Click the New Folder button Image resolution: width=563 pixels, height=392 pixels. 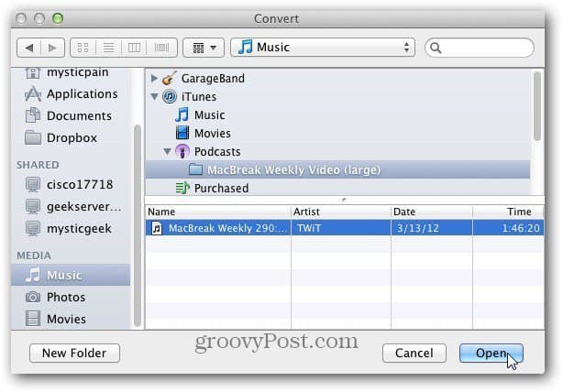tap(74, 353)
